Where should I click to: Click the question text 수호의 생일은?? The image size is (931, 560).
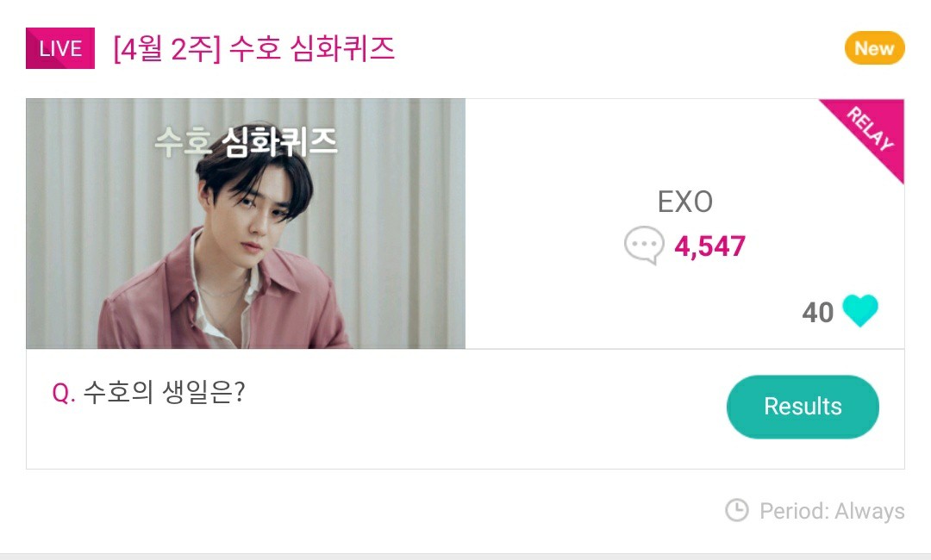(x=164, y=392)
